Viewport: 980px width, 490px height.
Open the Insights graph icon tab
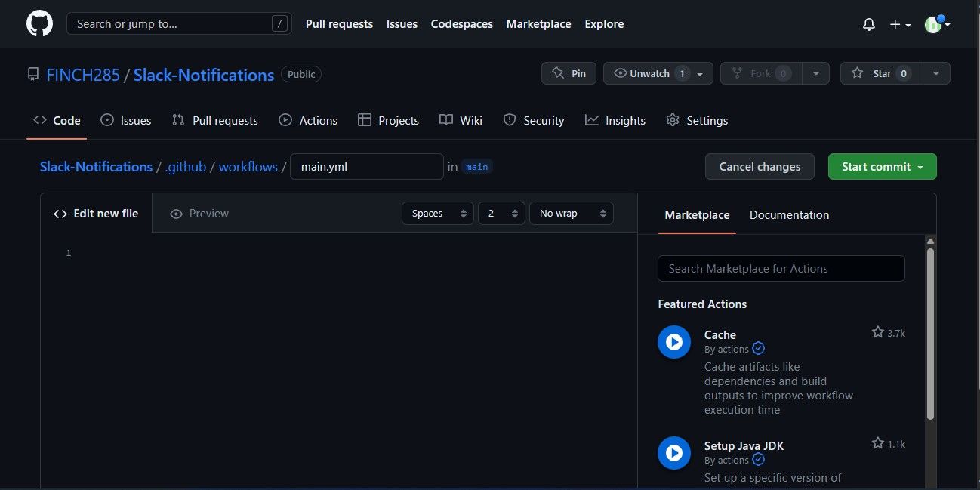coord(590,120)
